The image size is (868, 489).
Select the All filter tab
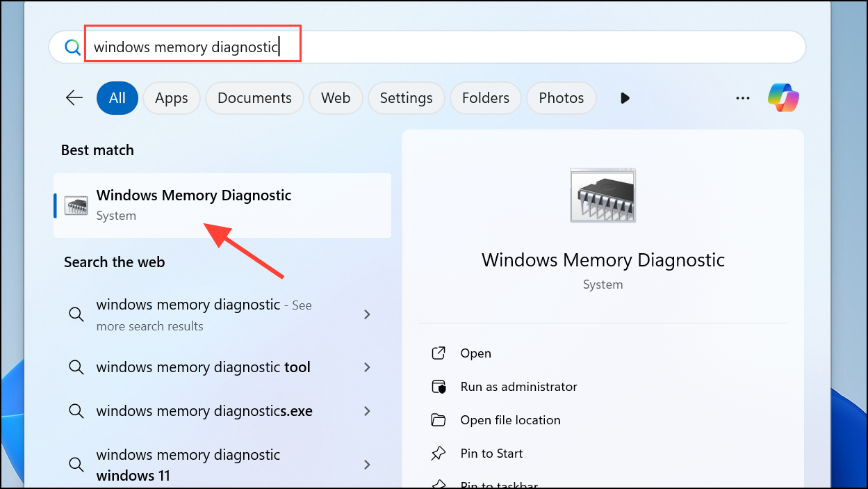click(x=117, y=98)
